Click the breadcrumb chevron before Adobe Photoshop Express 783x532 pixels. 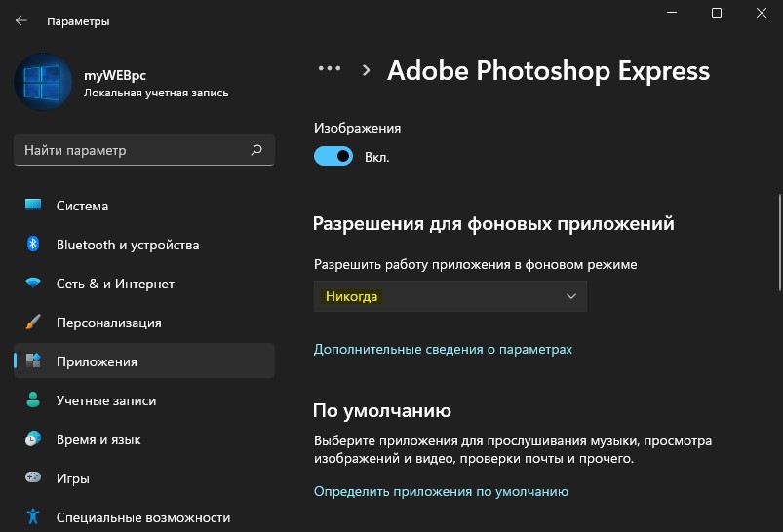[x=366, y=70]
